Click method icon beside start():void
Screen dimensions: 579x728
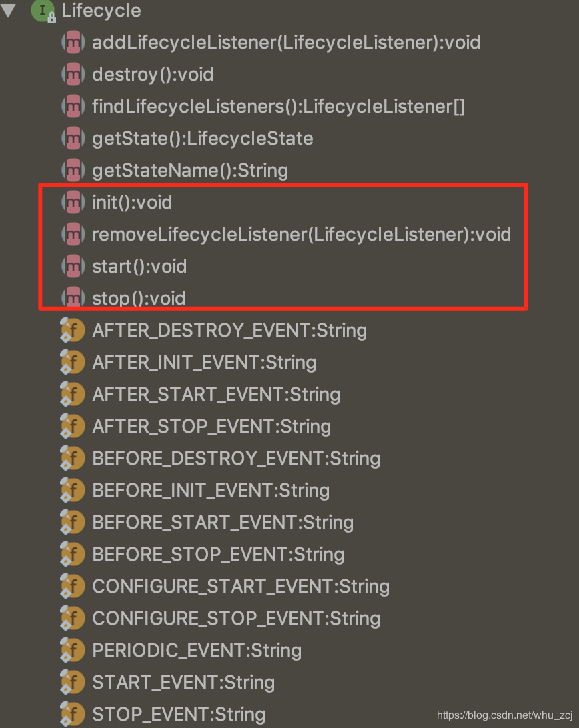point(73,267)
